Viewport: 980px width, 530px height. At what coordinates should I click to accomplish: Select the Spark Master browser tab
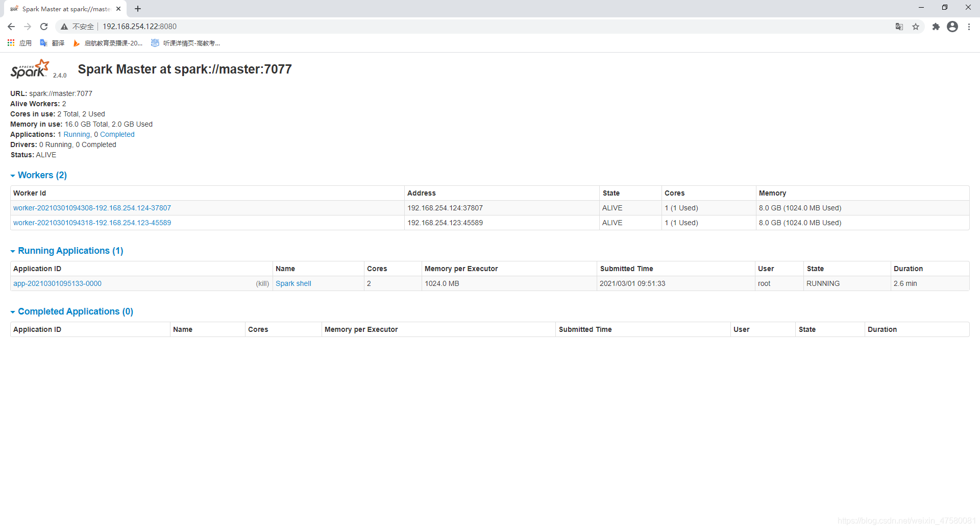[65, 9]
